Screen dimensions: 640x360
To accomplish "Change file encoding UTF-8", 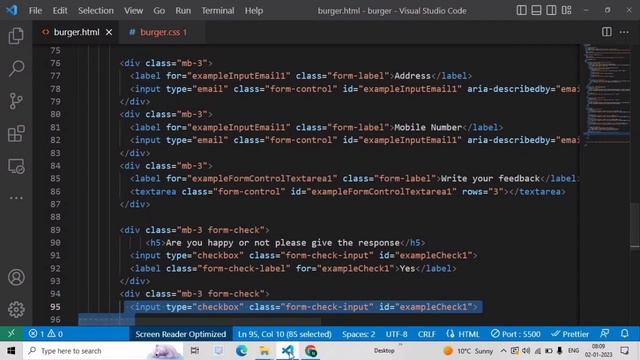I will [396, 333].
